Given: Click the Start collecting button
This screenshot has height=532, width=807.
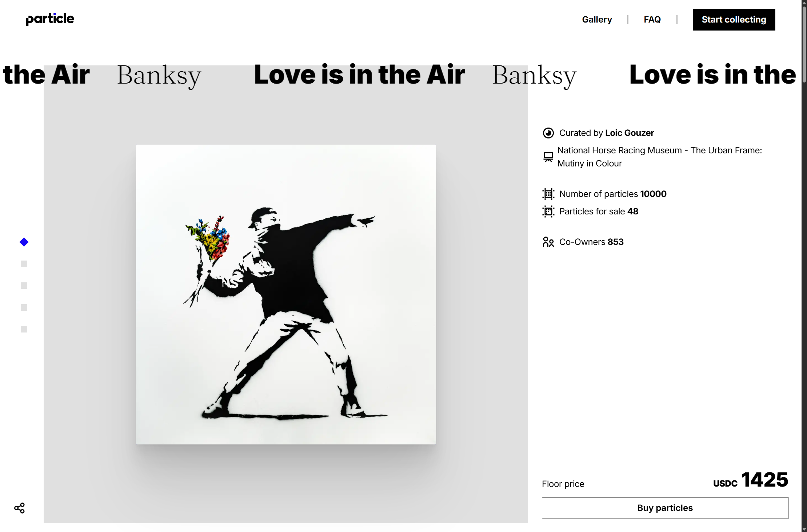Looking at the screenshot, I should coord(734,20).
